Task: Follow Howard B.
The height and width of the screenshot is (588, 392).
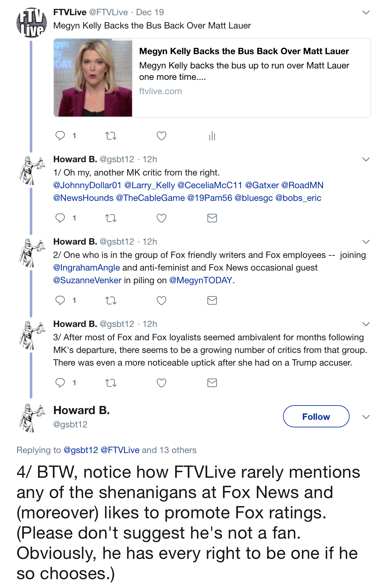Action: 316,416
